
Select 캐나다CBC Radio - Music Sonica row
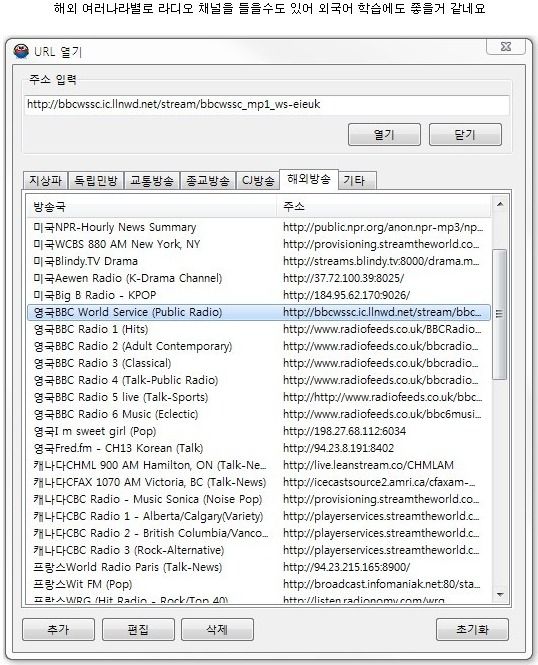tap(259, 499)
